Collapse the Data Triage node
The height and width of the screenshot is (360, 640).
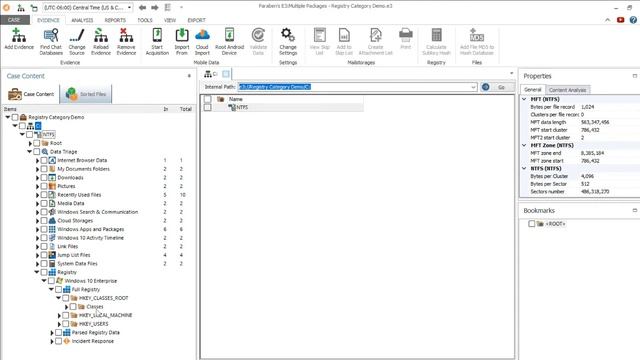29,152
